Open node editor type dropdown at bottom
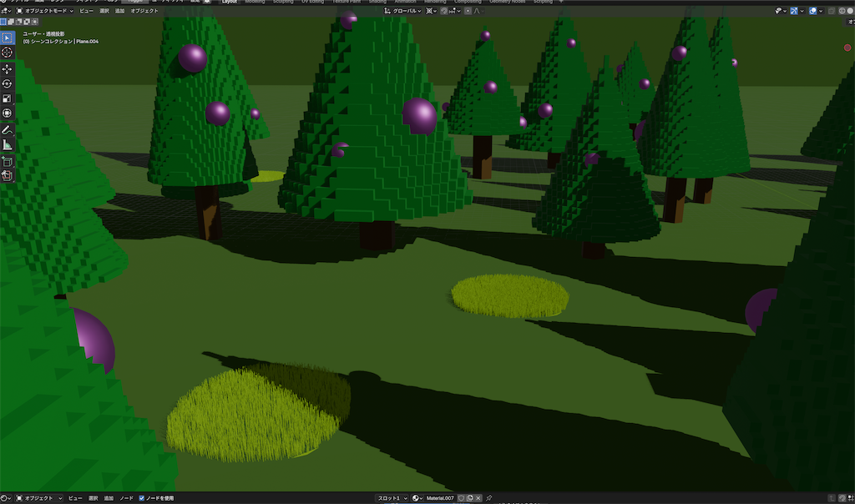Screen dimensions: 855x504 tap(6, 498)
